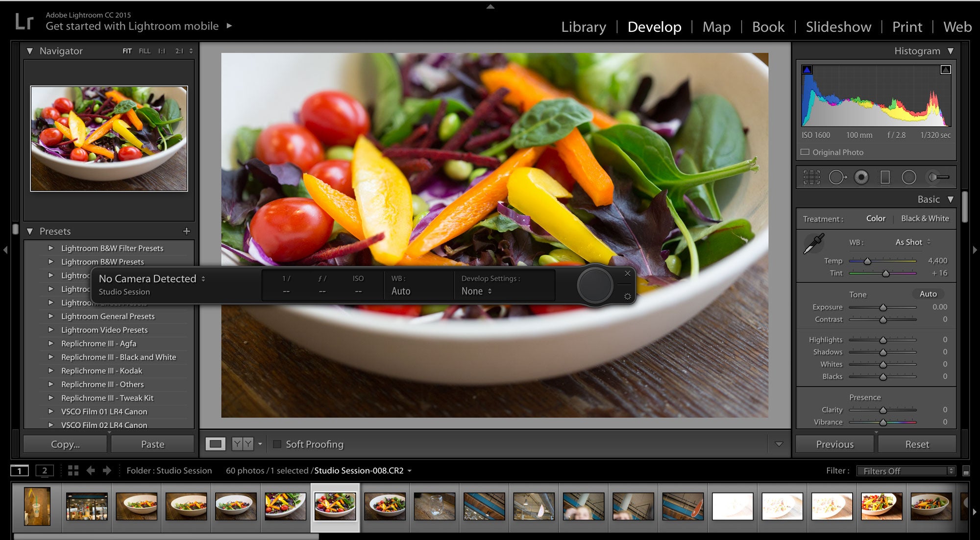Open toolbar content dropdown arrow
The width and height of the screenshot is (980, 540).
(x=779, y=444)
